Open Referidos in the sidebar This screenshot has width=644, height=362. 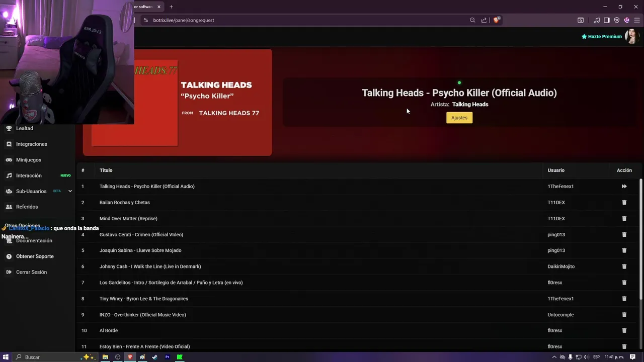coord(27,207)
